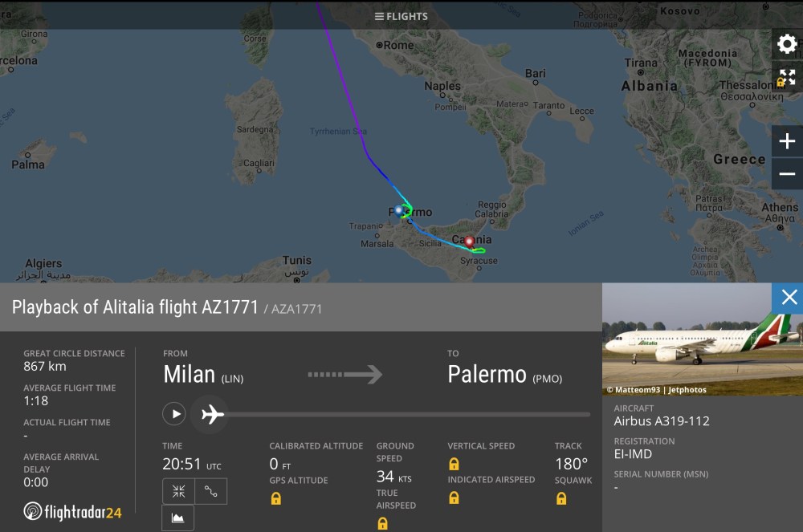Click the center-on-aircraft arrows icon
The height and width of the screenshot is (532, 803).
point(178,491)
